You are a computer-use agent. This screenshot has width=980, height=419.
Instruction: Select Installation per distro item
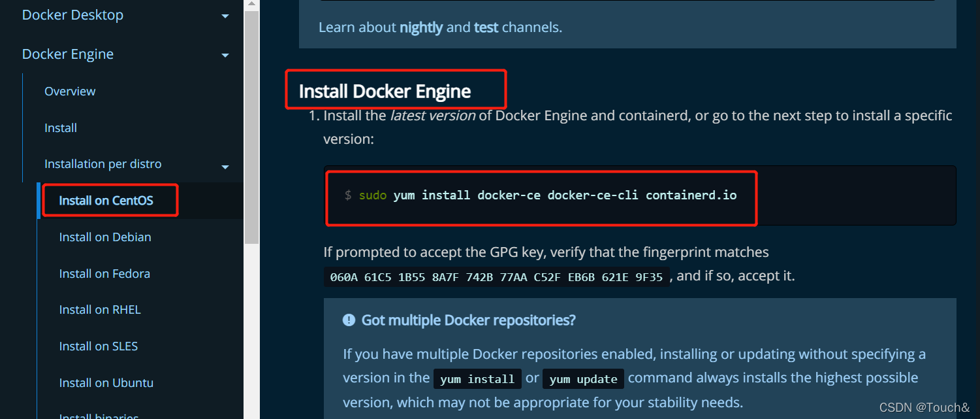point(103,164)
